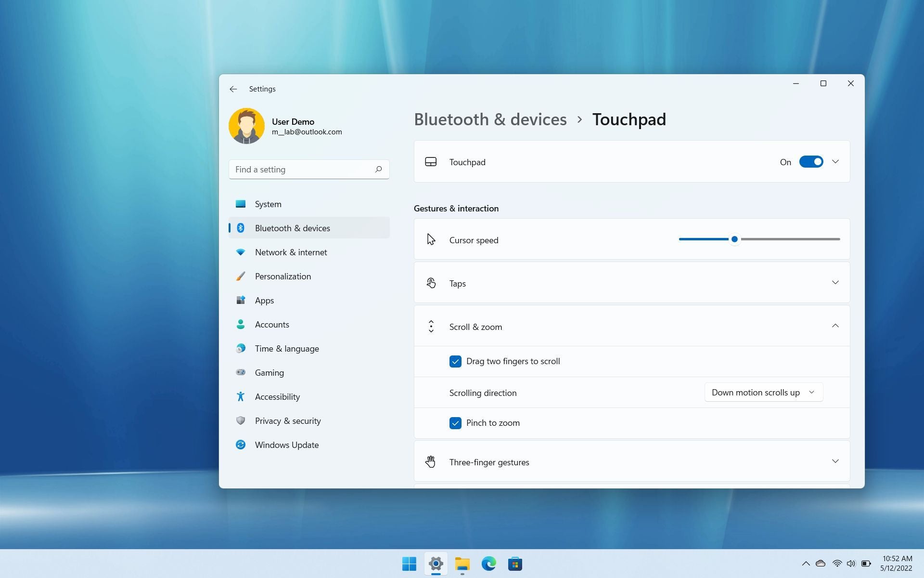Click the Cursor speed icon
Screen dimensions: 924x578
click(431, 239)
